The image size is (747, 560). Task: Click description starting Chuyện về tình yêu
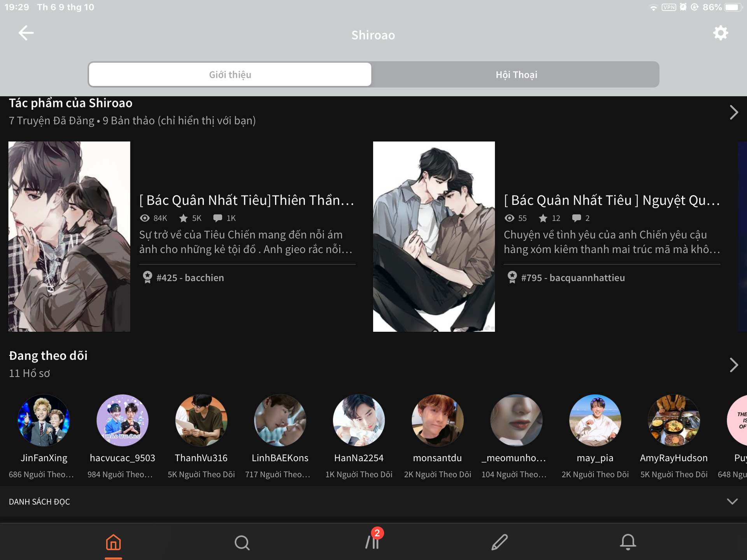pos(612,242)
